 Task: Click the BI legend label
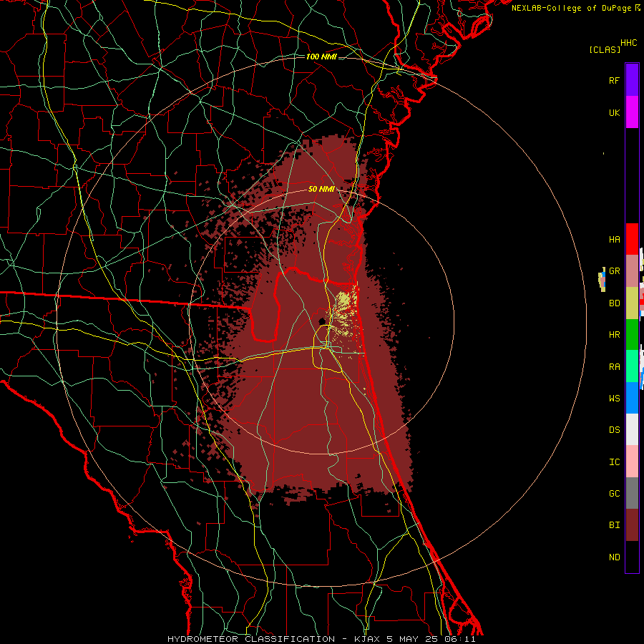(x=614, y=525)
